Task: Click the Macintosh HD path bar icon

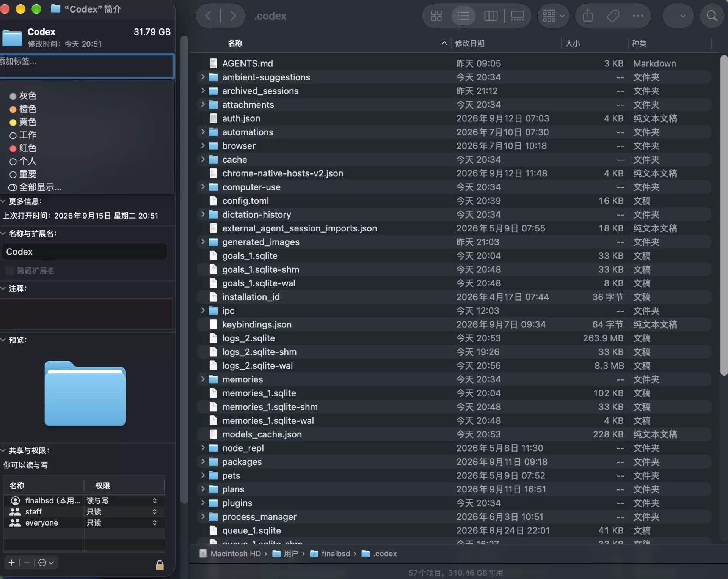Action: click(x=203, y=554)
